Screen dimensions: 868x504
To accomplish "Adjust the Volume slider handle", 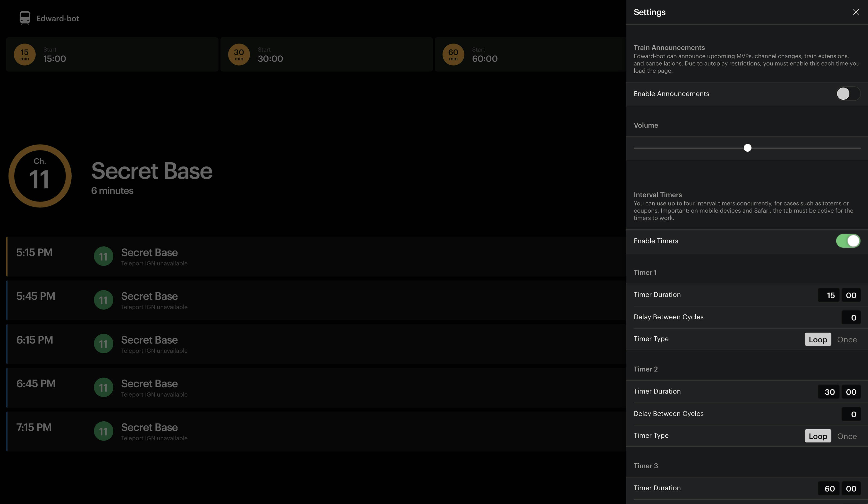I will (x=747, y=148).
